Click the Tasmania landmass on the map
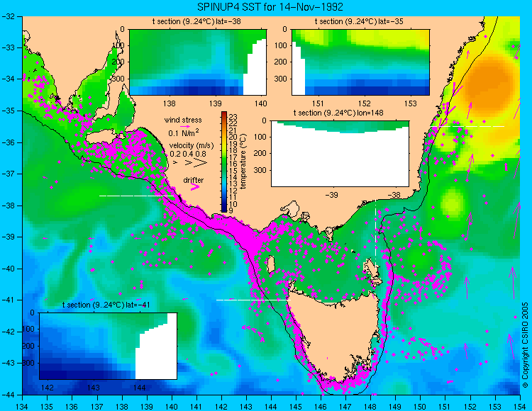The image size is (532, 411). pos(336,335)
